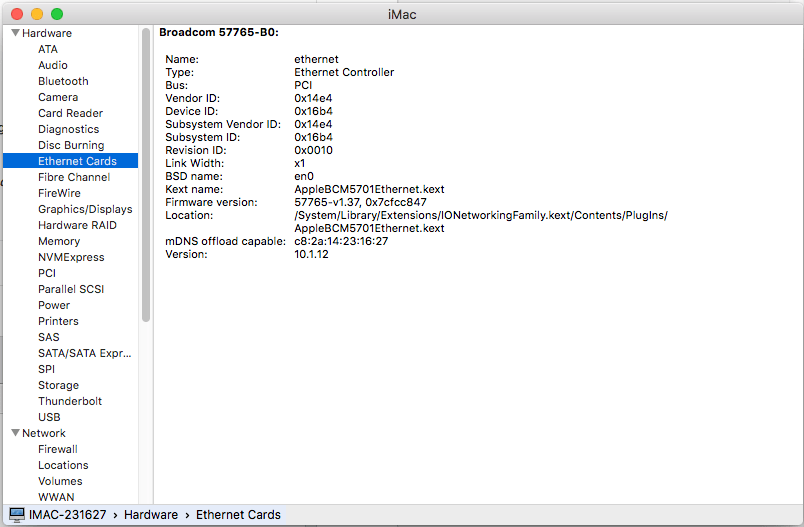Viewport: 804px width, 527px height.
Task: Select Firewall under Network
Action: click(58, 449)
